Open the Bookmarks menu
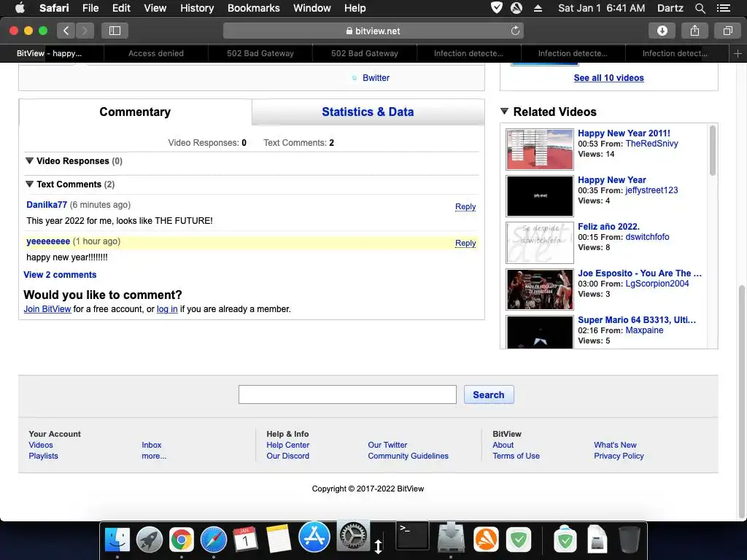The width and height of the screenshot is (747, 560). pyautogui.click(x=253, y=8)
